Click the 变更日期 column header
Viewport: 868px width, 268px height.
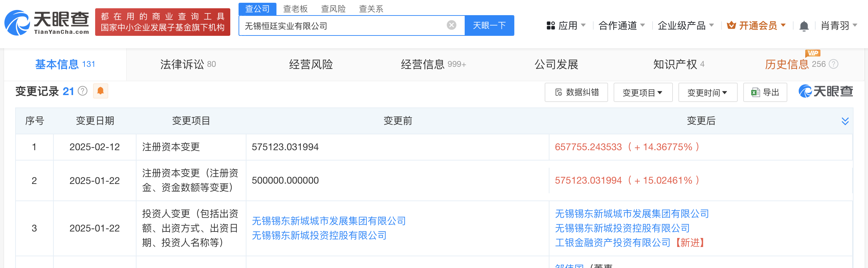coord(95,121)
